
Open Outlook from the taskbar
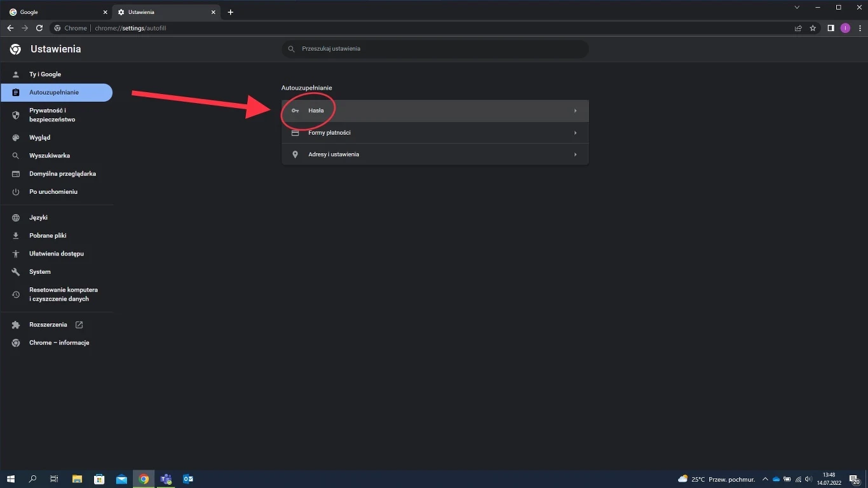coord(188,478)
